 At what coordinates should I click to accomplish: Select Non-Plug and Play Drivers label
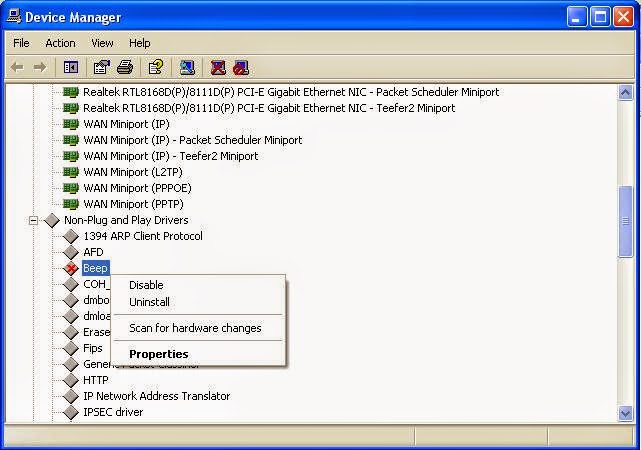[126, 220]
